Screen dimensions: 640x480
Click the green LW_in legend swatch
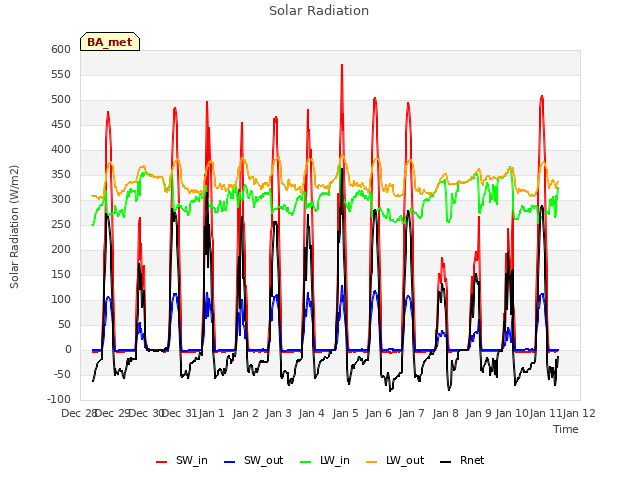coord(306,462)
